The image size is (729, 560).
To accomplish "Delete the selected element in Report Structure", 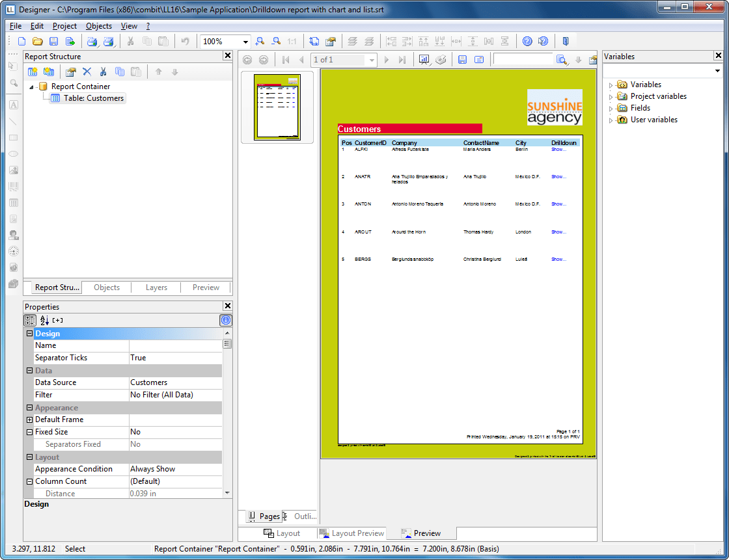I will (x=87, y=72).
